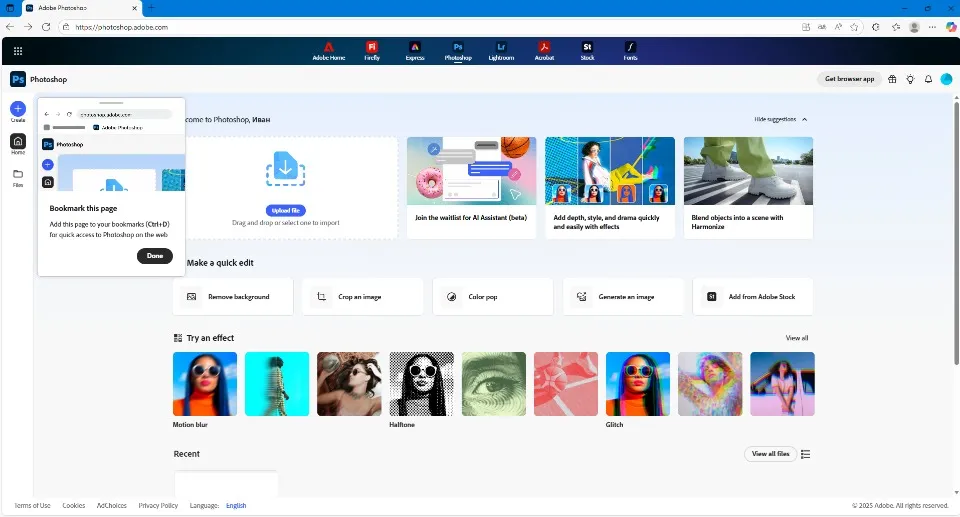Select the red basketball effect thumbnail

tap(566, 384)
